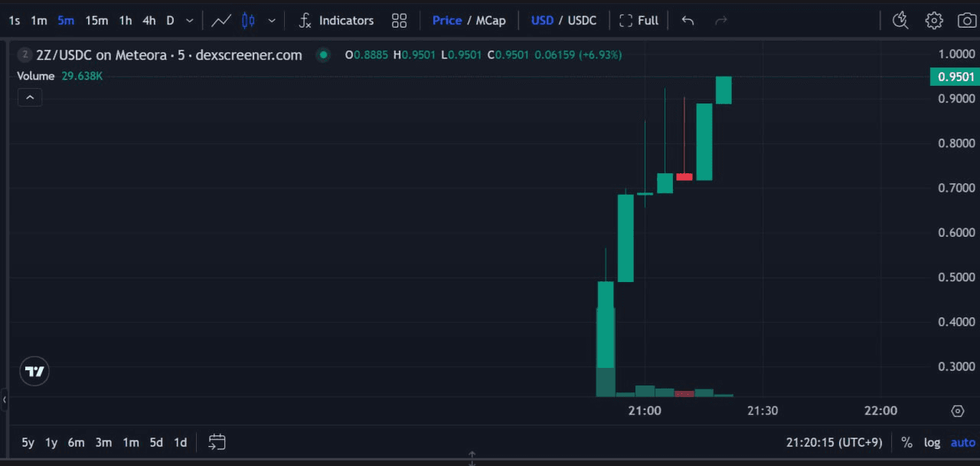Switch chart to MCap view
980x466 pixels.
tap(491, 21)
